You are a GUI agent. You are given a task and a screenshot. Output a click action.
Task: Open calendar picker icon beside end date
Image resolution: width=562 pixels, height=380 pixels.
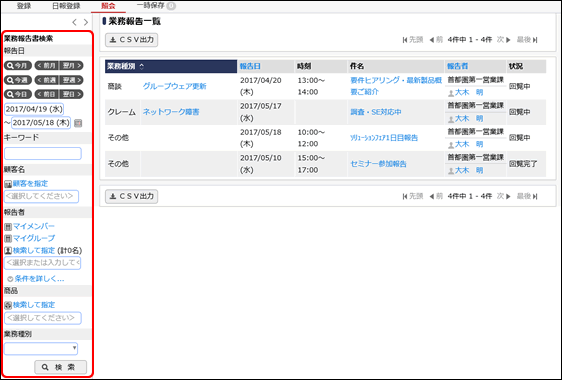pyautogui.click(x=78, y=123)
